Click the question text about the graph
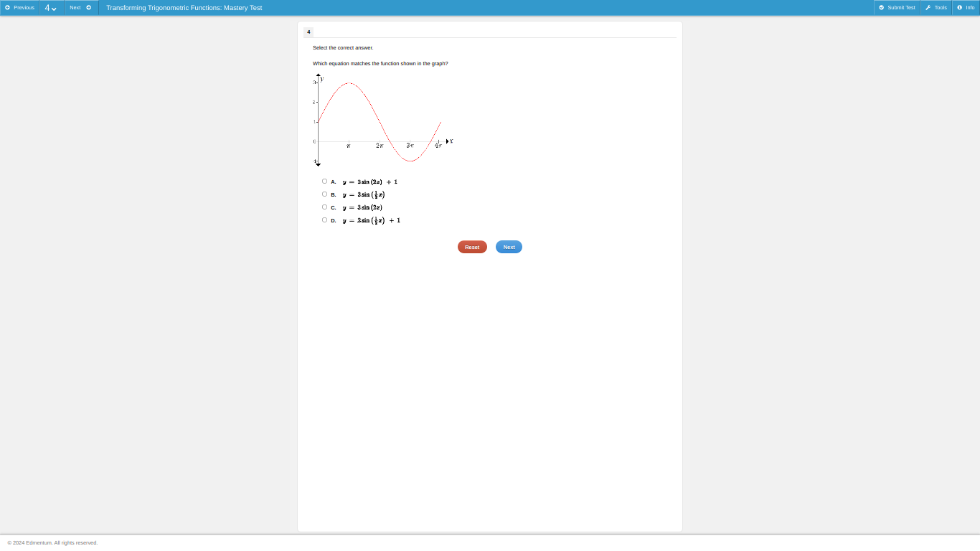Image resolution: width=980 pixels, height=551 pixels. click(380, 64)
